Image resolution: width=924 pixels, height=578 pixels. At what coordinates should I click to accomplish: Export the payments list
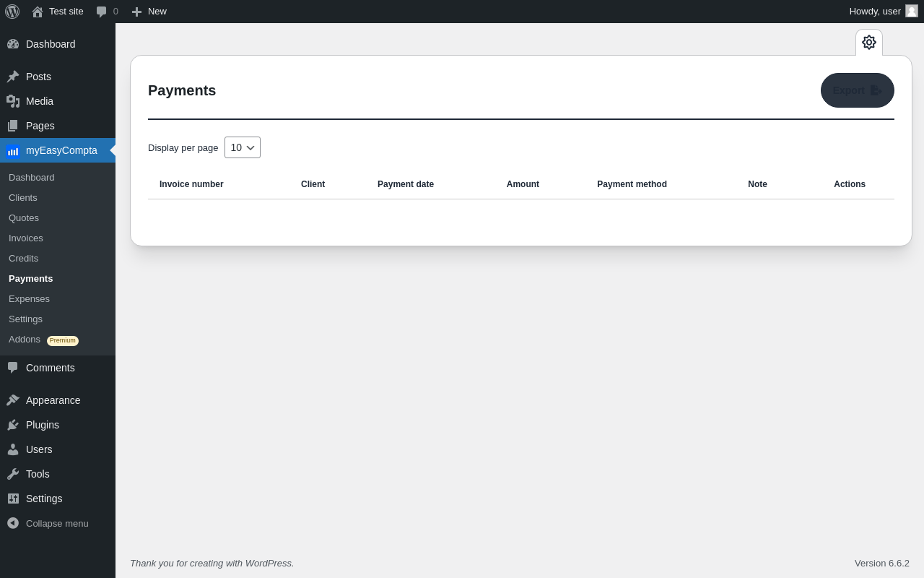pos(858,90)
